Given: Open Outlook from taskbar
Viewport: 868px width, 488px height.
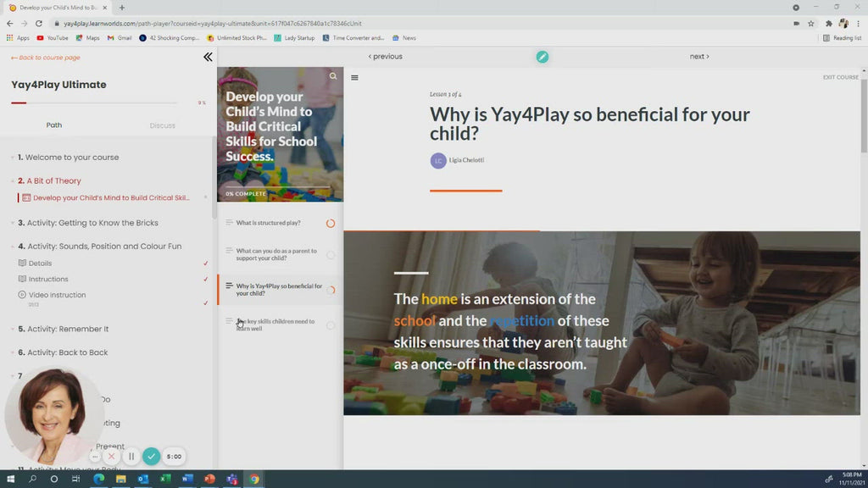Looking at the screenshot, I should pyautogui.click(x=142, y=479).
